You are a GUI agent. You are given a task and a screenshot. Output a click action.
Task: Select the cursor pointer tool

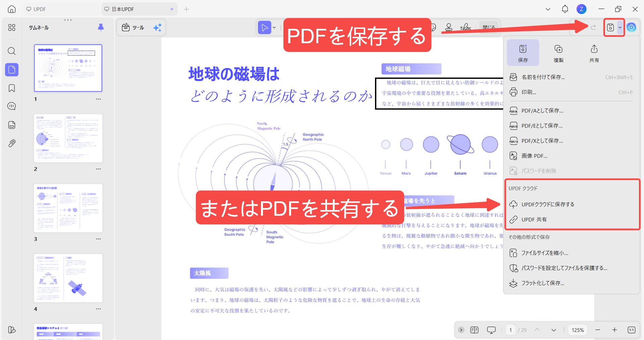(264, 27)
